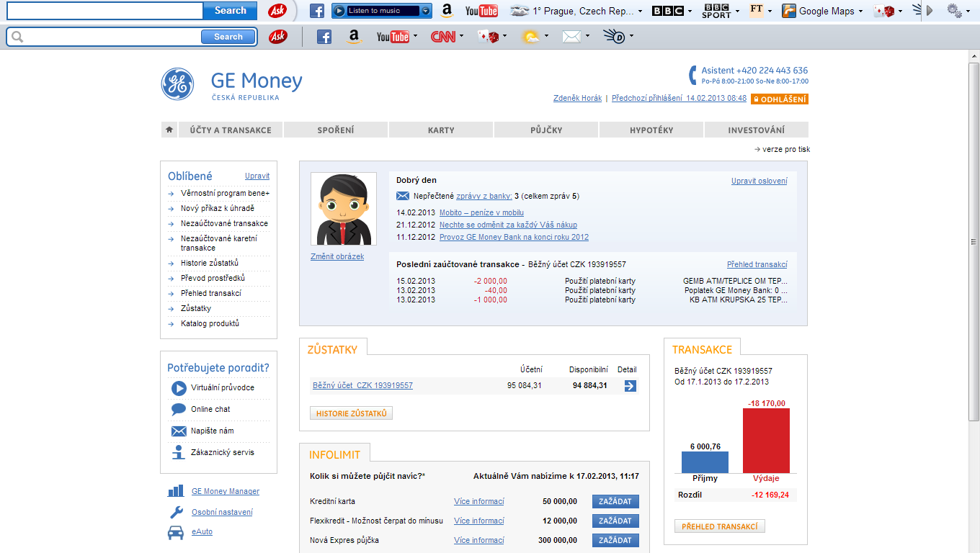Click the toolbar settings gear icon
The height and width of the screenshot is (553, 980).
(954, 11)
